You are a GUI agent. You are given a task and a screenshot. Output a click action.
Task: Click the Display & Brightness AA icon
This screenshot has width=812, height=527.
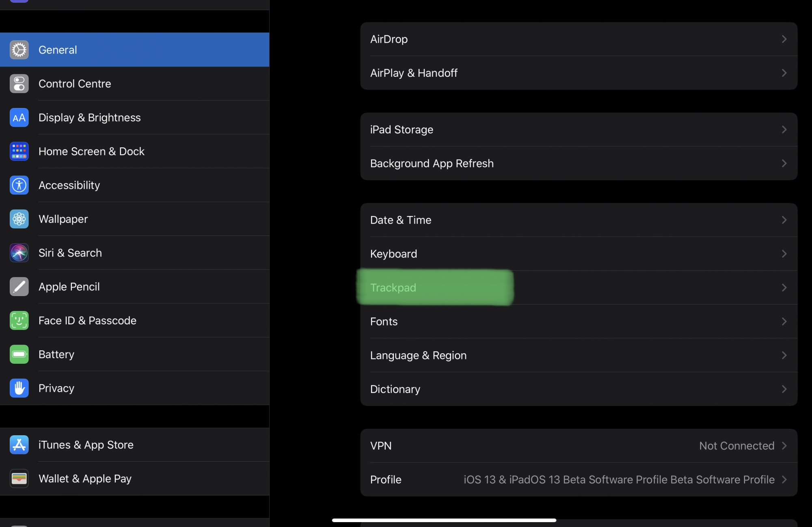pyautogui.click(x=19, y=118)
